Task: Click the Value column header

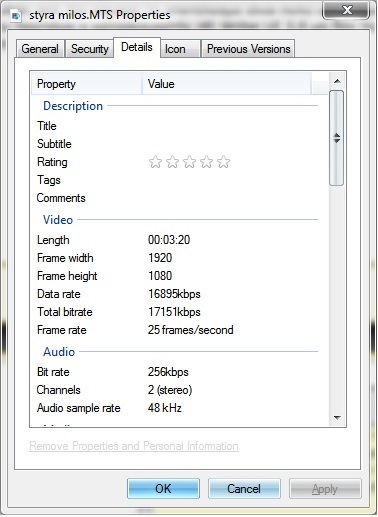Action: pyautogui.click(x=227, y=84)
